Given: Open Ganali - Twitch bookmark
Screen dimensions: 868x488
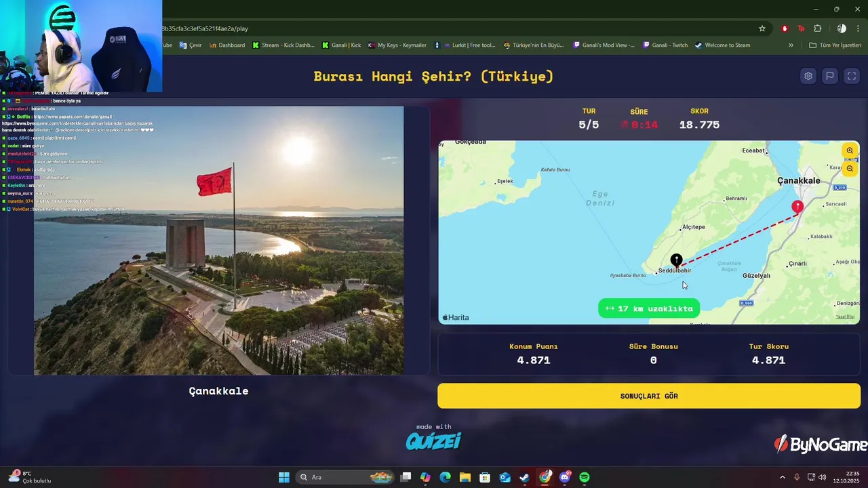Looking at the screenshot, I should (665, 45).
